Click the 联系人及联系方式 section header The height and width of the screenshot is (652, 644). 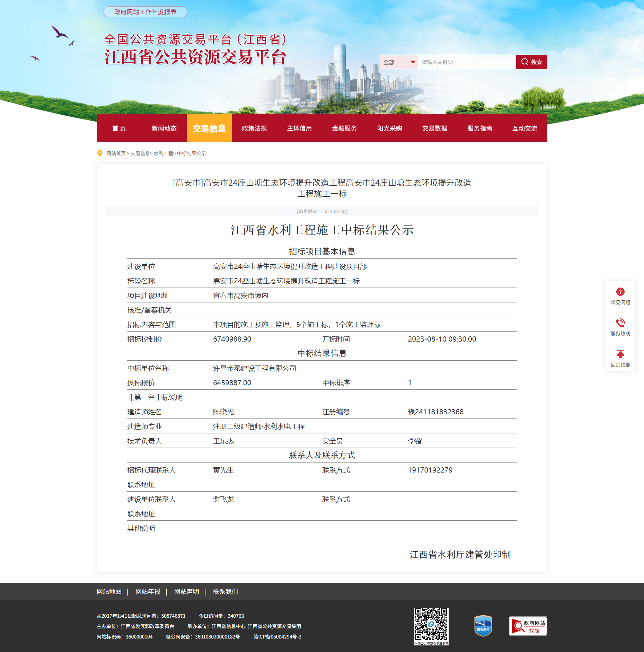click(322, 455)
